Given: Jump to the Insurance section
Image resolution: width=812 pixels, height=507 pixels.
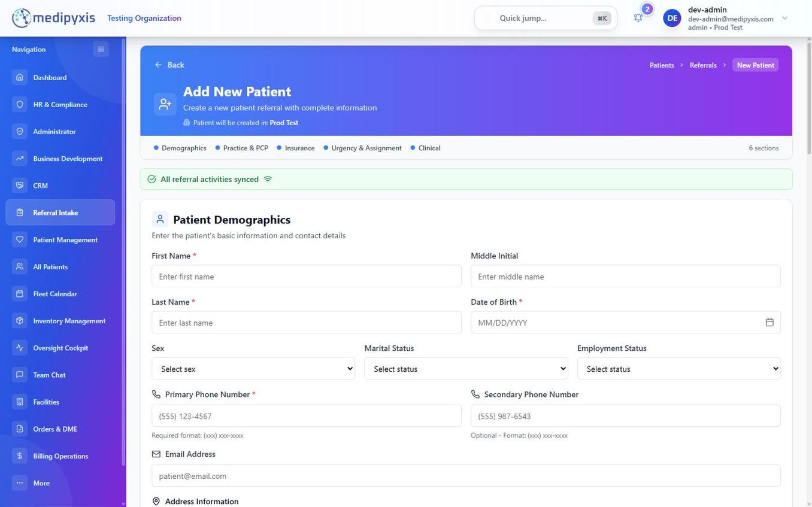Looking at the screenshot, I should click(x=296, y=148).
